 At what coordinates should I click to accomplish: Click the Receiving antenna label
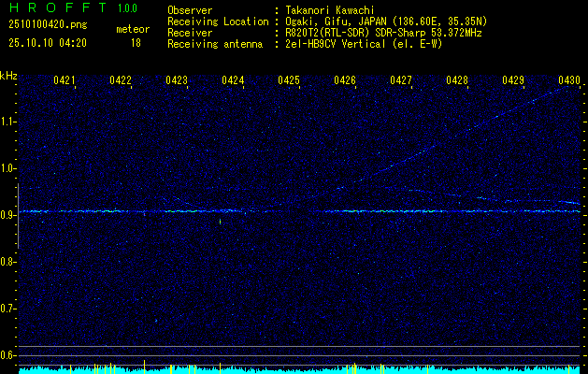[215, 44]
